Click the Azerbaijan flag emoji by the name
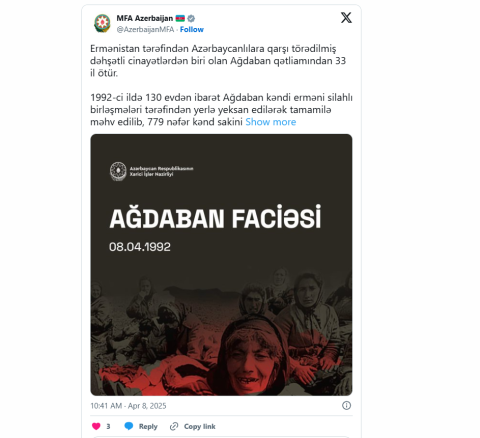Viewport: 480px width, 438px height. pyautogui.click(x=180, y=18)
